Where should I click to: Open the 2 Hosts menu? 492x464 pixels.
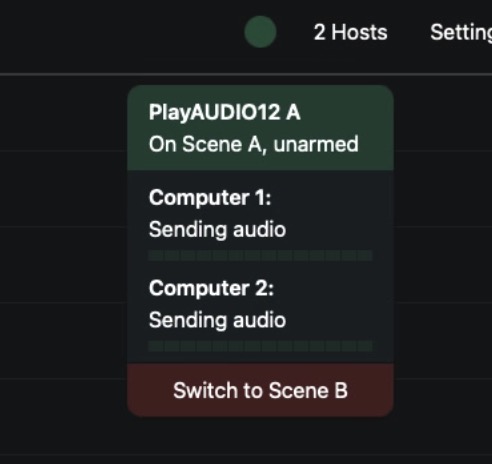(350, 32)
